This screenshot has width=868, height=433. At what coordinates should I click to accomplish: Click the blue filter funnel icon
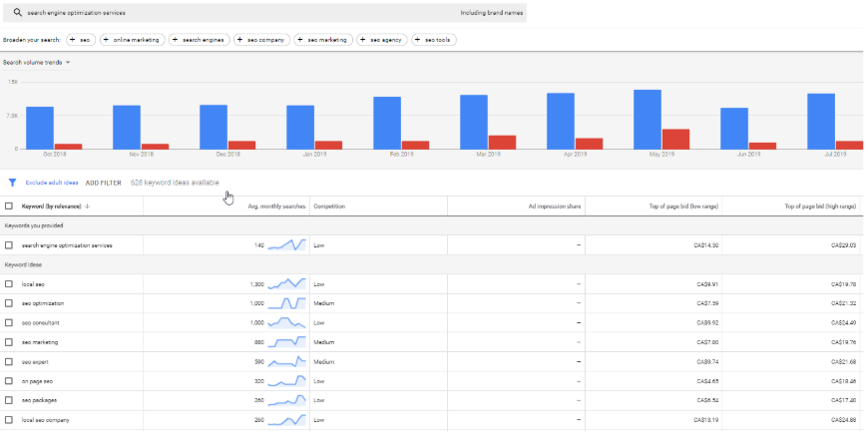[x=12, y=183]
